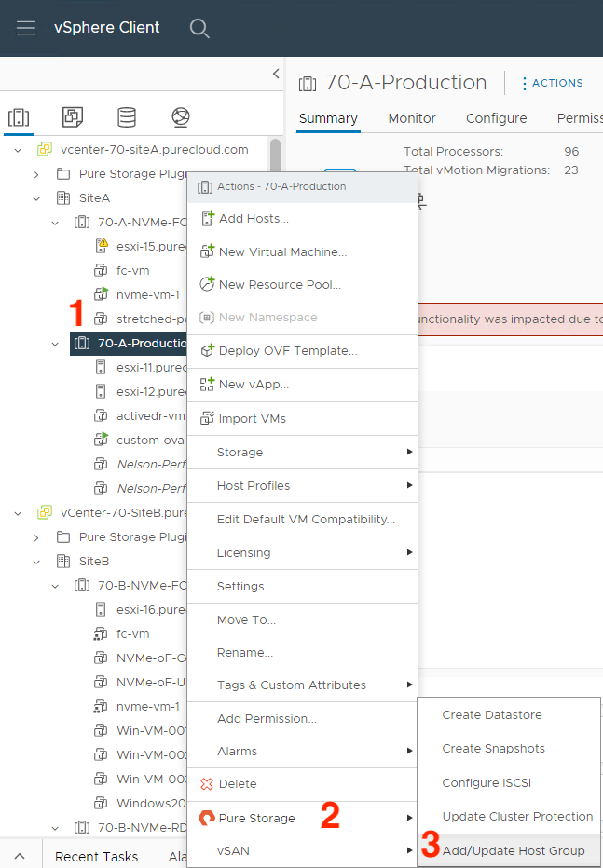Click the Import VMs icon
Image resolution: width=603 pixels, height=868 pixels.
coord(207,418)
